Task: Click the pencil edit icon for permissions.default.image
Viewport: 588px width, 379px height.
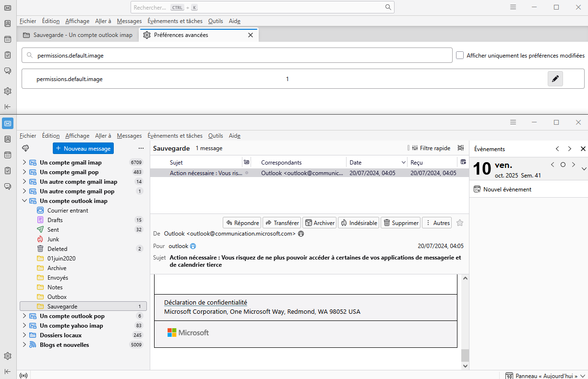Action: (x=555, y=79)
